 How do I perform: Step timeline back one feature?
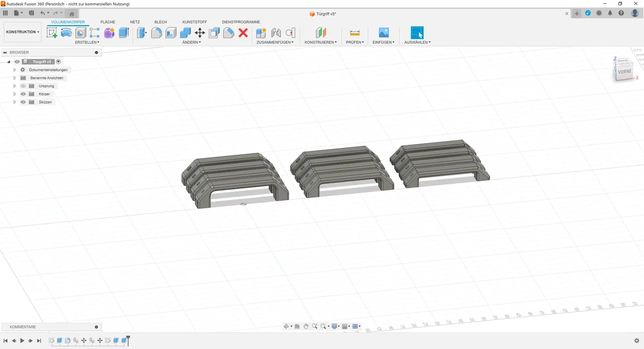(x=14, y=341)
